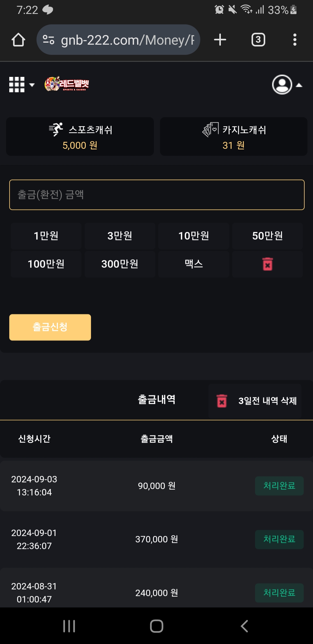This screenshot has width=313, height=644.
Task: Clear amount with red trash icon
Action: (267, 264)
